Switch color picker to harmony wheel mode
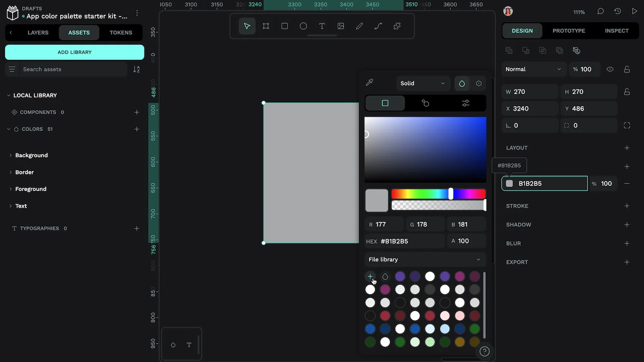 (425, 103)
